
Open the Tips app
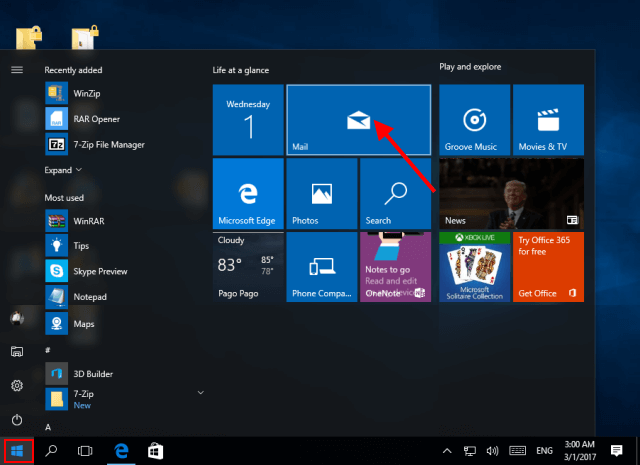click(122, 246)
